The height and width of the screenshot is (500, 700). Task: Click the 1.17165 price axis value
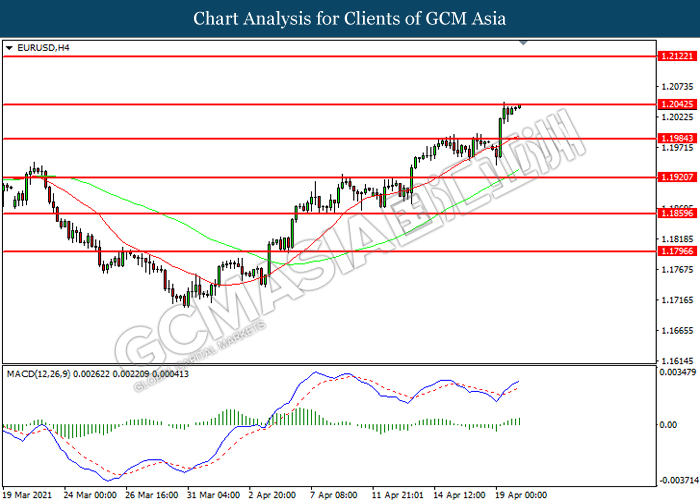click(678, 300)
